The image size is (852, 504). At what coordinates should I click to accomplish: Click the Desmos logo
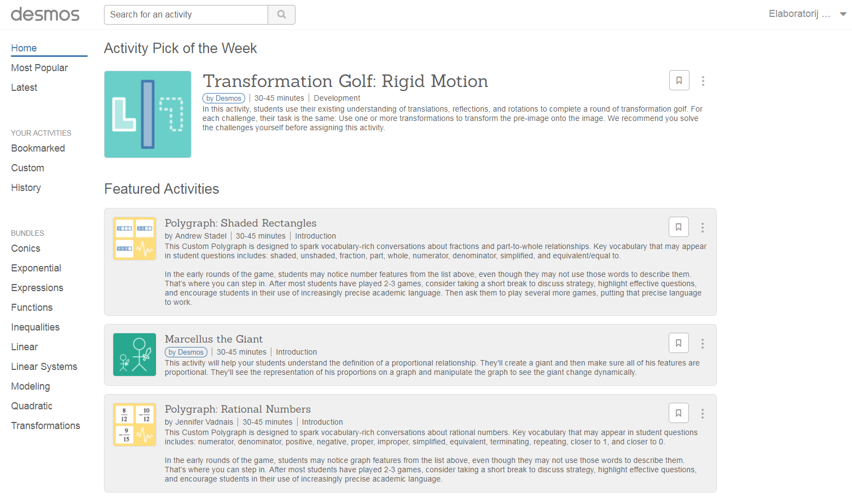coord(45,14)
